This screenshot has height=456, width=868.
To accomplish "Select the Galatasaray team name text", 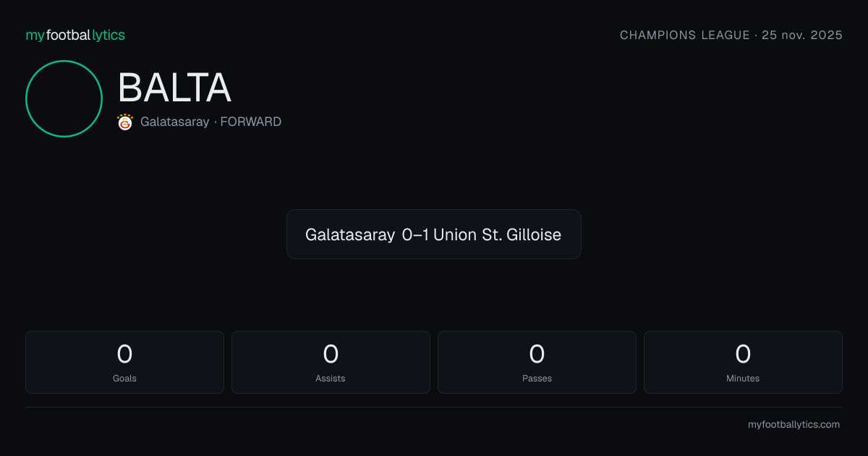I will pyautogui.click(x=174, y=122).
